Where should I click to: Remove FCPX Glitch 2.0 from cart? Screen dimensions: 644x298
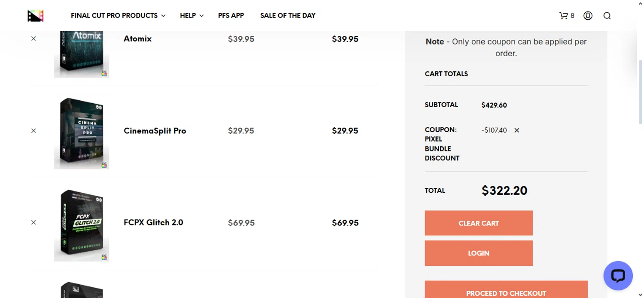(x=33, y=223)
